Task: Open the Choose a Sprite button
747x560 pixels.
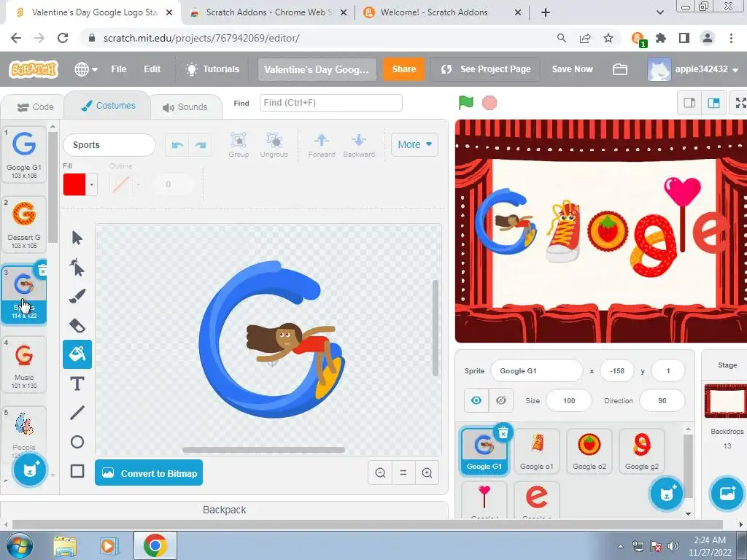Action: click(x=667, y=494)
